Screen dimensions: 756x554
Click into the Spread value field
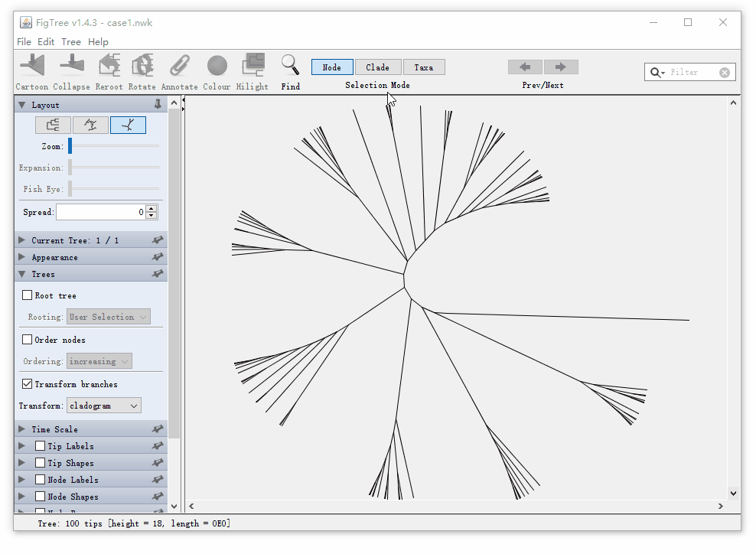point(101,212)
